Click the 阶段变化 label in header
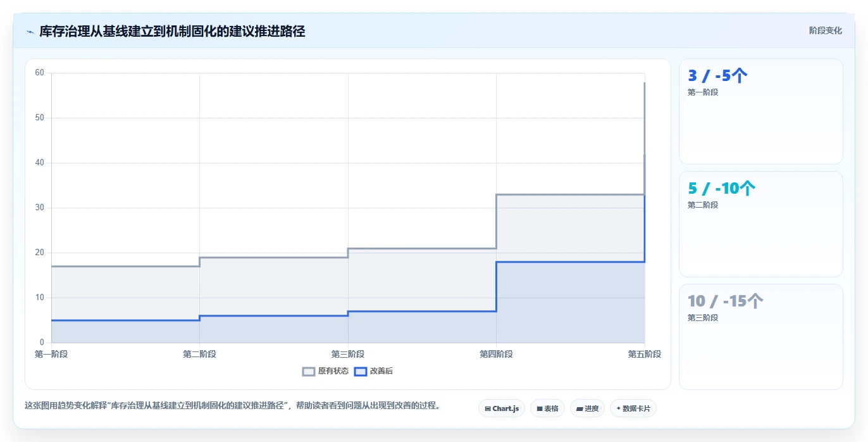Viewport: 868px width, 442px height. tap(825, 30)
